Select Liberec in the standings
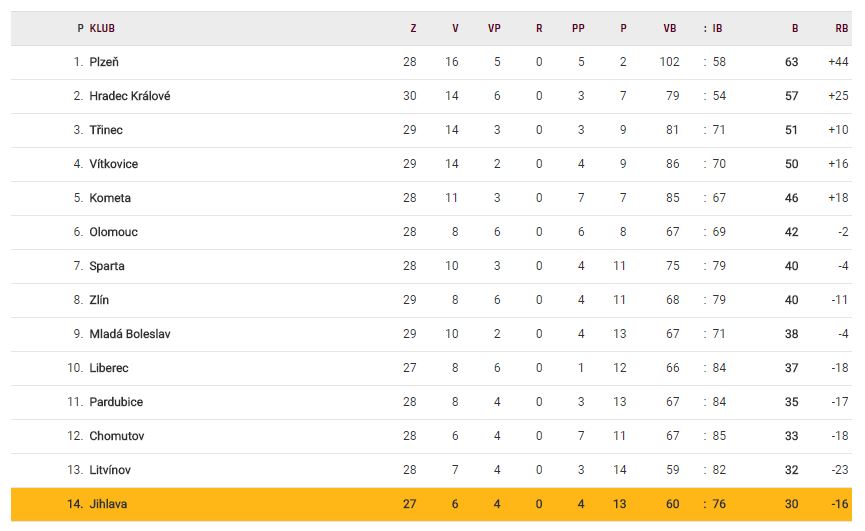Viewport: 865px width, 531px height. 109,368
